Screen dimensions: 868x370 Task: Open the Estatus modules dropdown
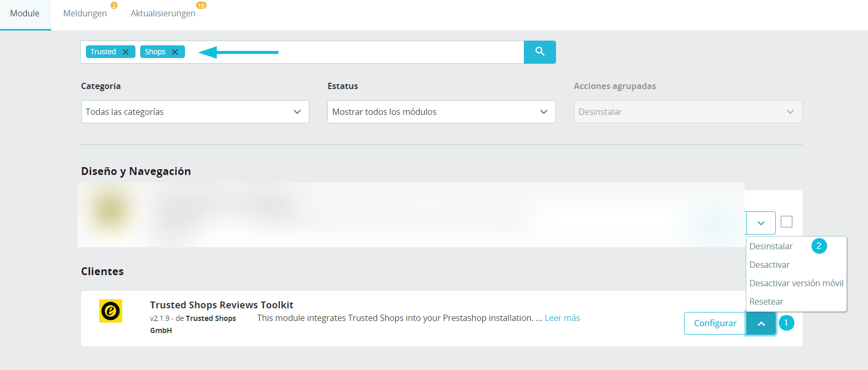tap(442, 112)
